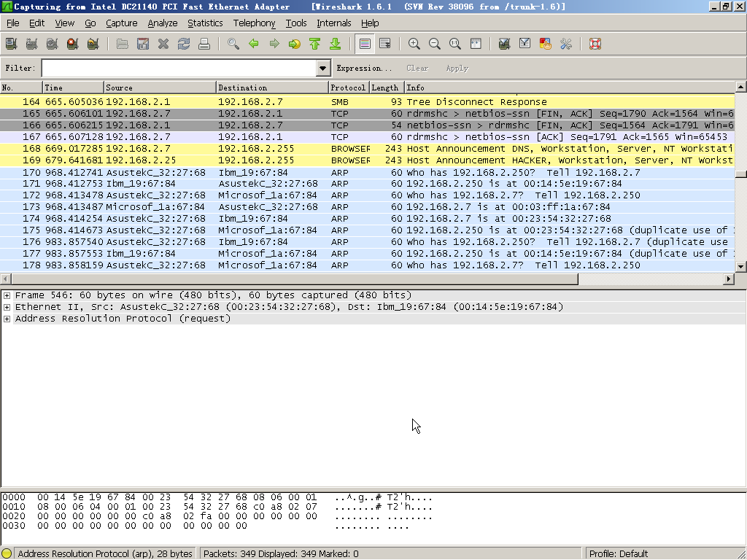Open the Capture menu
The image size is (747, 560).
122,23
